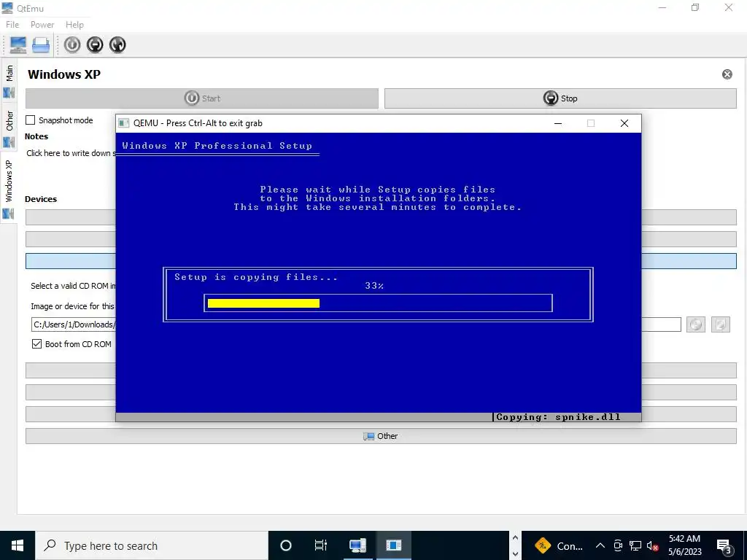Click the 'Copying: spnike.dll' status text
The height and width of the screenshot is (560, 747).
[x=558, y=417]
